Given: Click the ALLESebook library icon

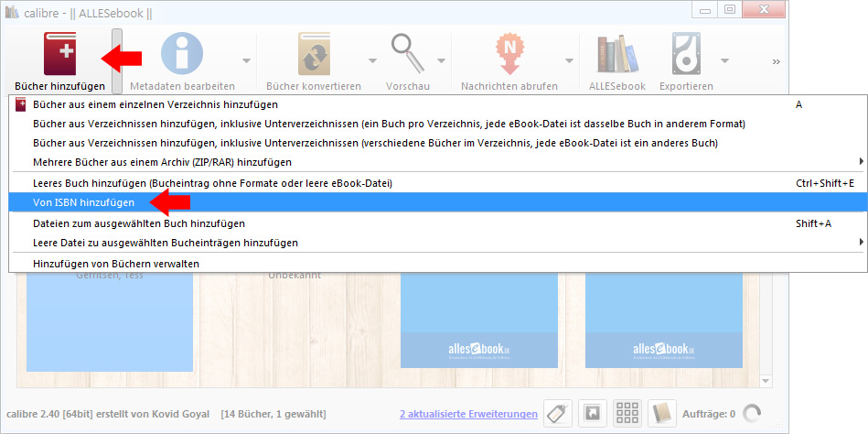Looking at the screenshot, I should (x=617, y=54).
